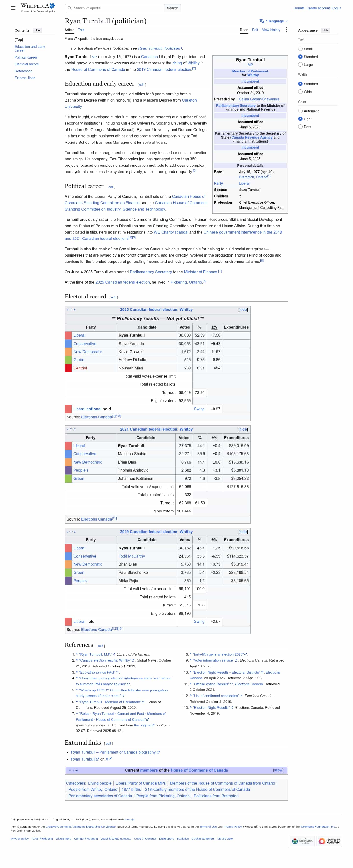Click the Green color cell in 2019 table
The image size is (353, 868).
click(68, 573)
